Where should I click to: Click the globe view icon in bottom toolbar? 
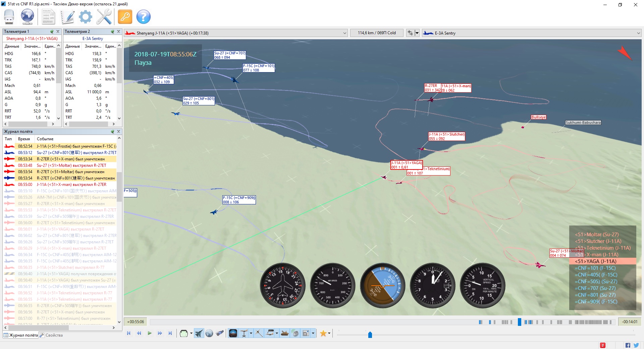pos(209,333)
